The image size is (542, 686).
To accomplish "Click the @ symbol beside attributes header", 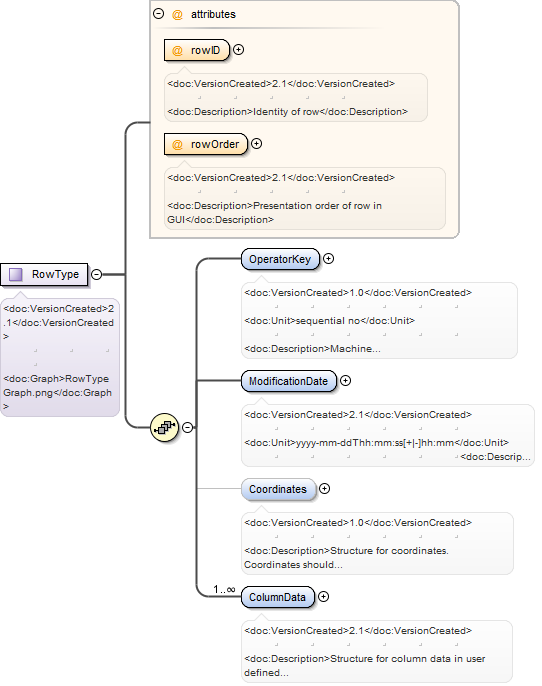I will [x=177, y=14].
